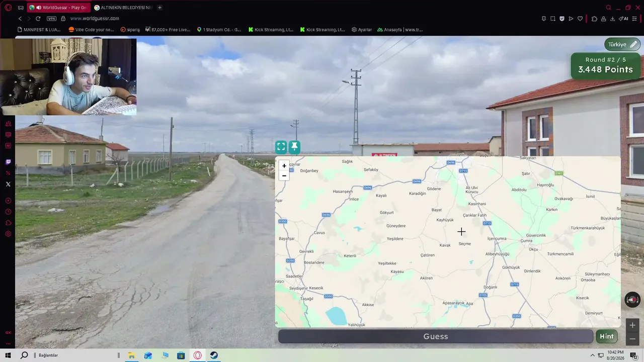The image size is (644, 362).
Task: Open the sidebar player icon
Action: (x=8, y=201)
